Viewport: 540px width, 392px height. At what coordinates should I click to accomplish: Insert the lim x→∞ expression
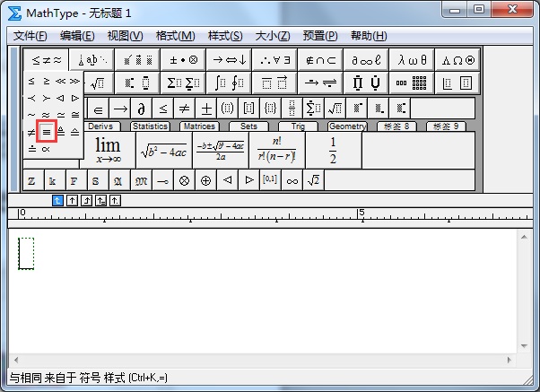point(108,150)
